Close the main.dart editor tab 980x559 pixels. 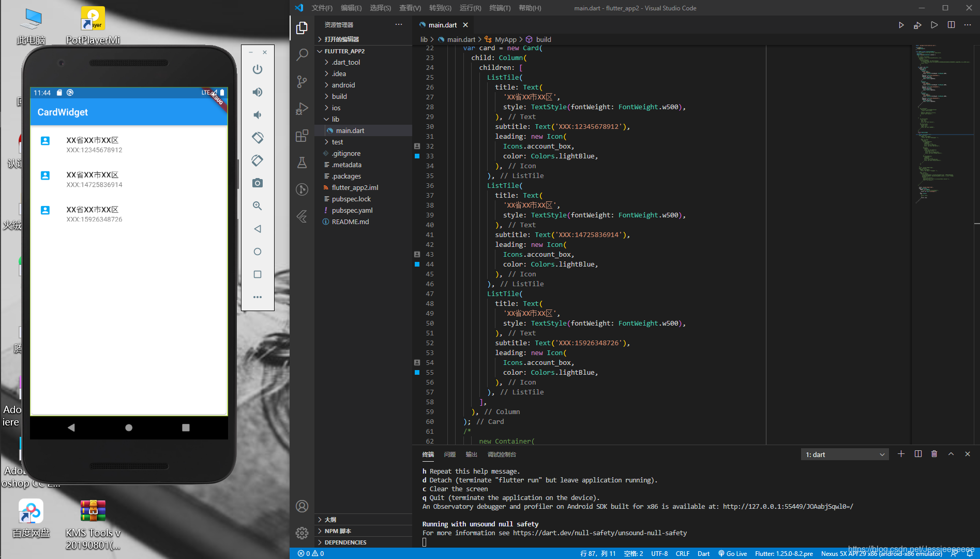(x=465, y=25)
